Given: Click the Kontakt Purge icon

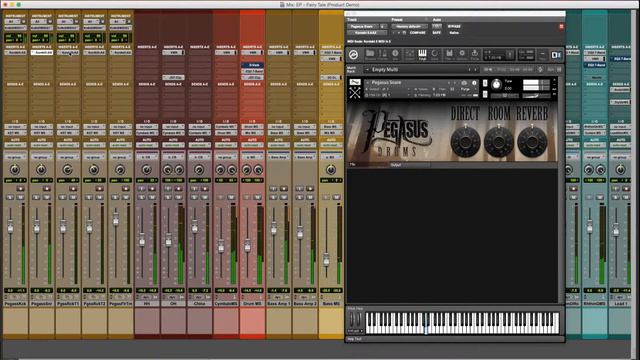Looking at the screenshot, I should pyautogui.click(x=475, y=54).
